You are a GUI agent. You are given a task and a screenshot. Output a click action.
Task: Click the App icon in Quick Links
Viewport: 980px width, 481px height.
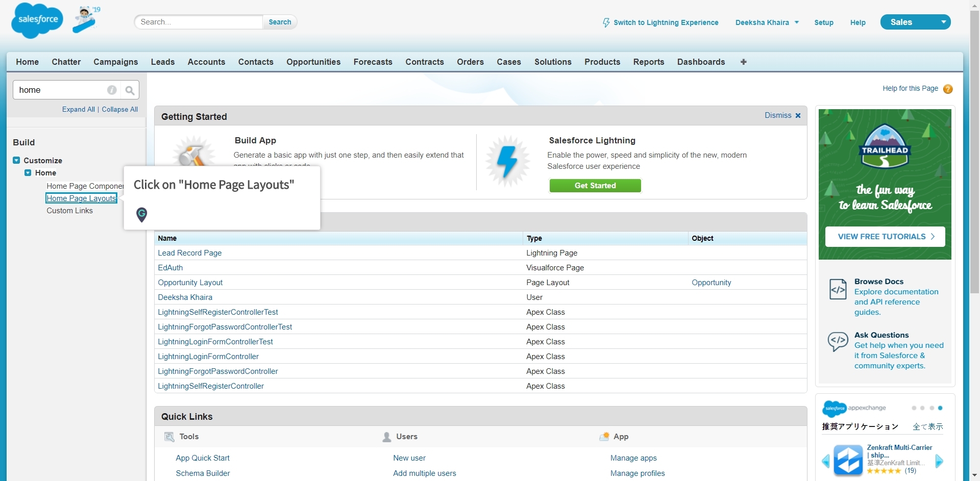(604, 437)
